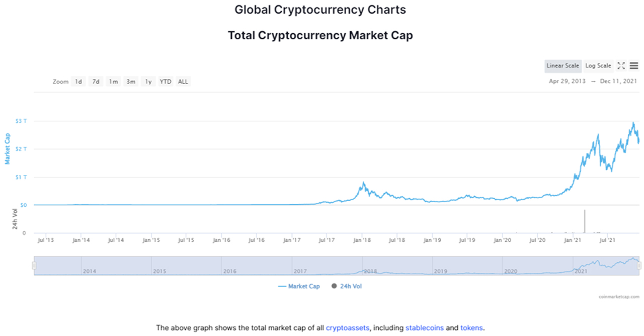The height and width of the screenshot is (336, 644).
Task: Open the cryptoassets link
Action: pyautogui.click(x=348, y=328)
